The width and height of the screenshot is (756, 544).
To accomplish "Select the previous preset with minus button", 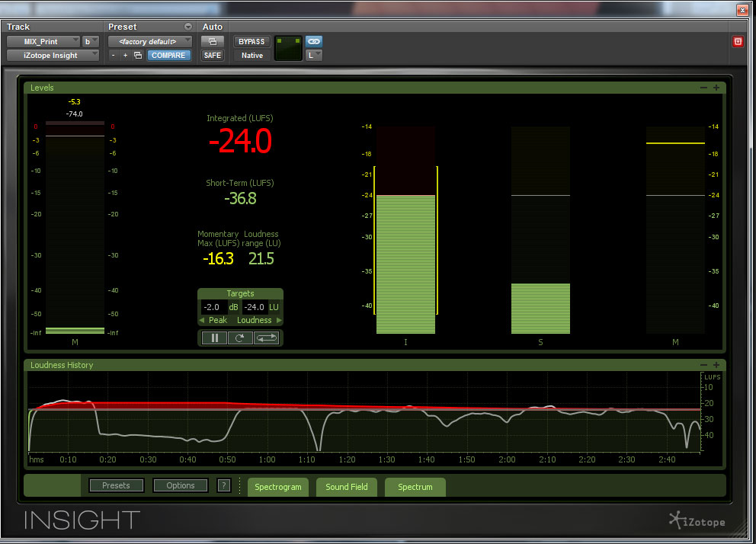I will (114, 56).
